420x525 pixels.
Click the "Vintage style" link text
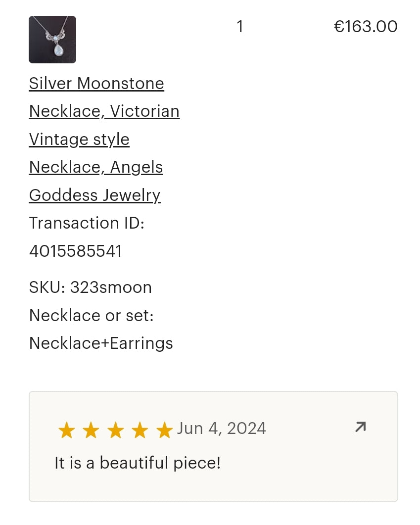pos(79,140)
